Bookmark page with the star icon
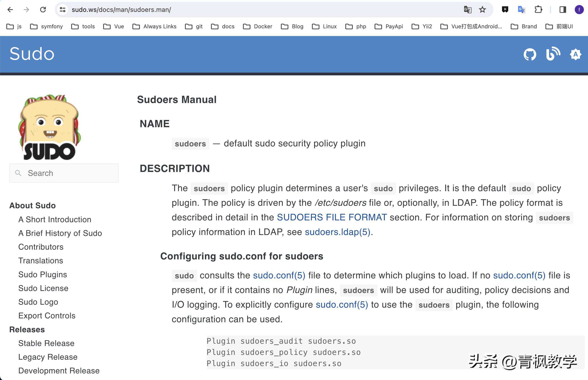This screenshot has height=380, width=588. click(x=482, y=10)
